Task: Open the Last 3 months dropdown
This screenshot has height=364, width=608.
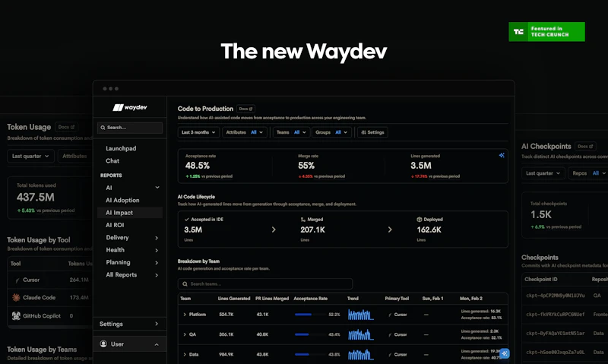Action: coord(198,132)
